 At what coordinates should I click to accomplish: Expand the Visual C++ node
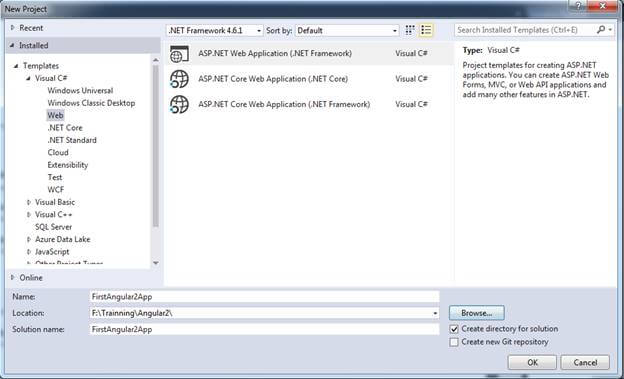point(29,215)
